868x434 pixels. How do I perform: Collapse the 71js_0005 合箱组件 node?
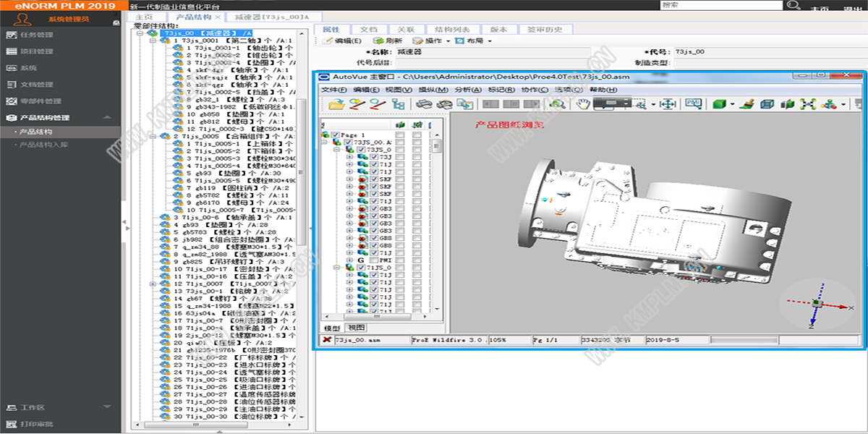pos(153,136)
